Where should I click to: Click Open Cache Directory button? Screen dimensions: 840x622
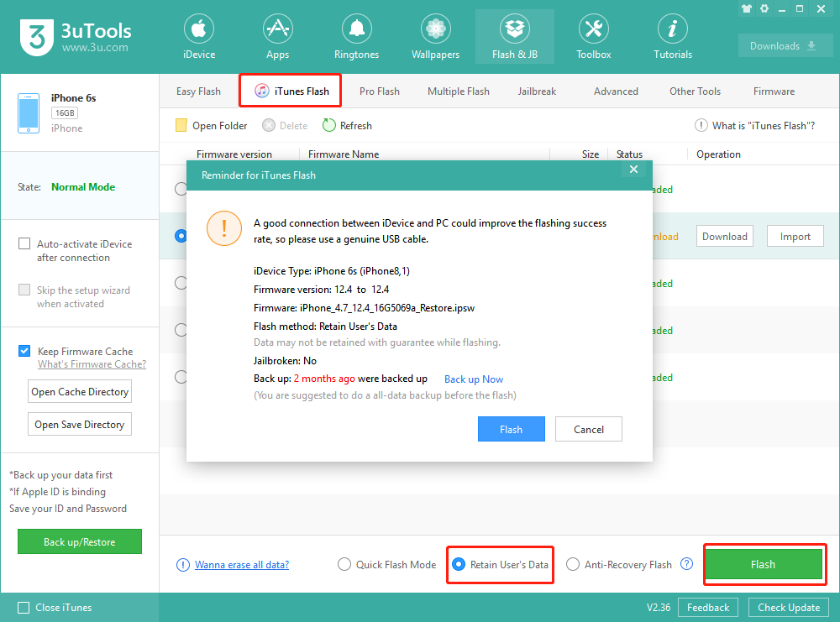coord(80,392)
